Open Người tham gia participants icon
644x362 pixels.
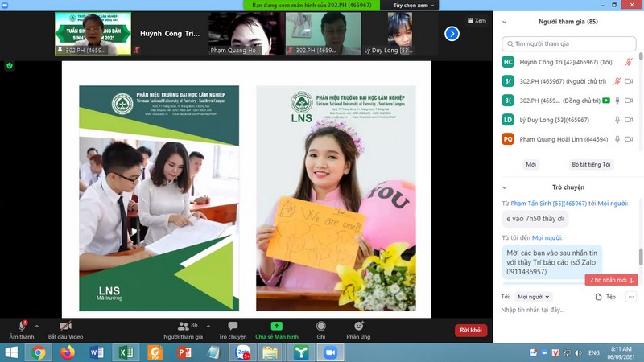pos(183,327)
